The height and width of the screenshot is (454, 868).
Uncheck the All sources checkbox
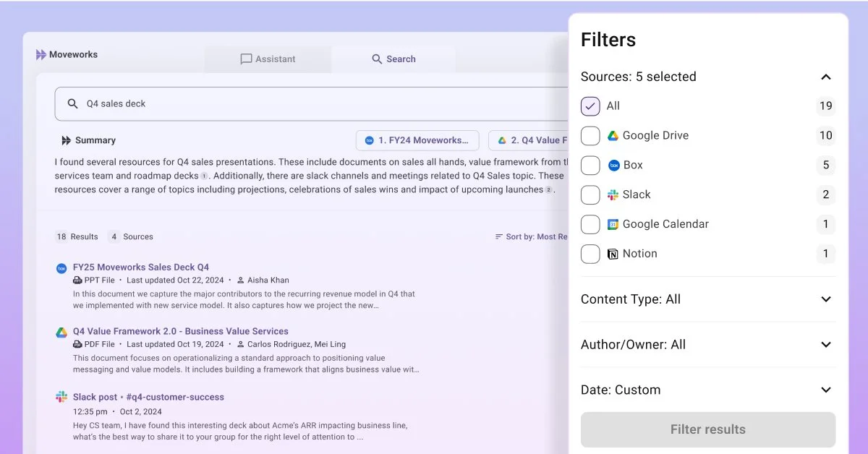click(590, 106)
